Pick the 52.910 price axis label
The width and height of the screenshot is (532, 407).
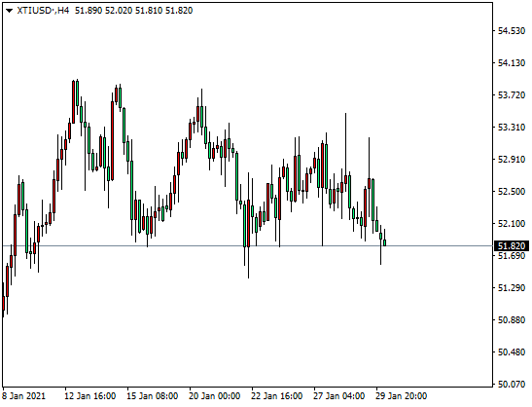(x=512, y=160)
